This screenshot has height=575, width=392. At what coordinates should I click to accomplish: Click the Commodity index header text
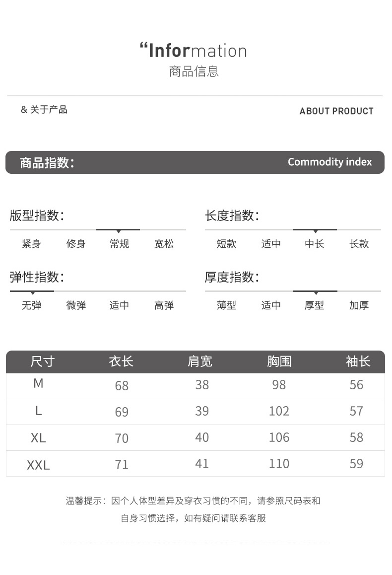[x=329, y=162]
